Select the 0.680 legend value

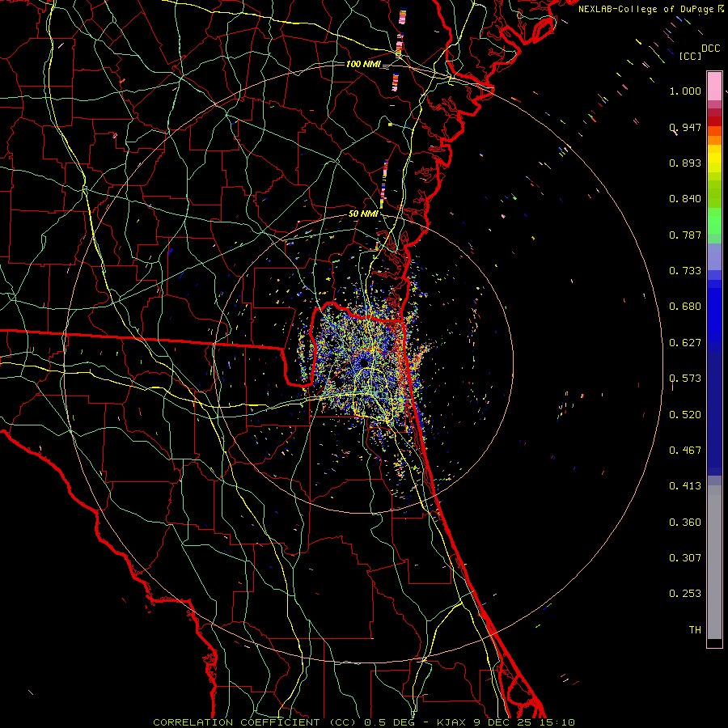685,307
